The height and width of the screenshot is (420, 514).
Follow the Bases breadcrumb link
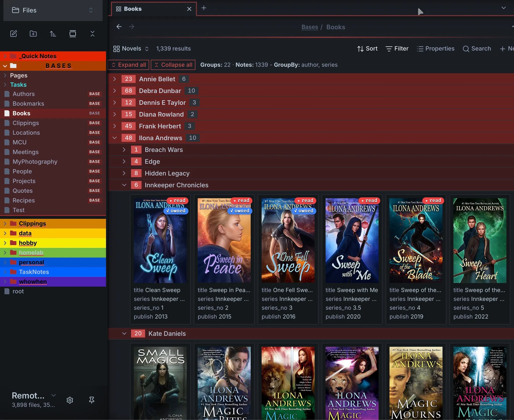point(310,27)
